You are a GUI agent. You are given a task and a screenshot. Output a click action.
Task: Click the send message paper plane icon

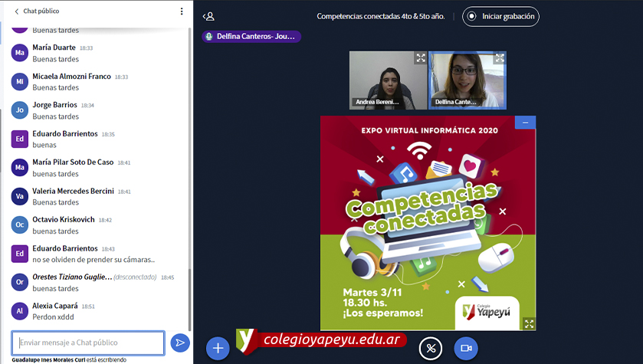[x=179, y=343]
